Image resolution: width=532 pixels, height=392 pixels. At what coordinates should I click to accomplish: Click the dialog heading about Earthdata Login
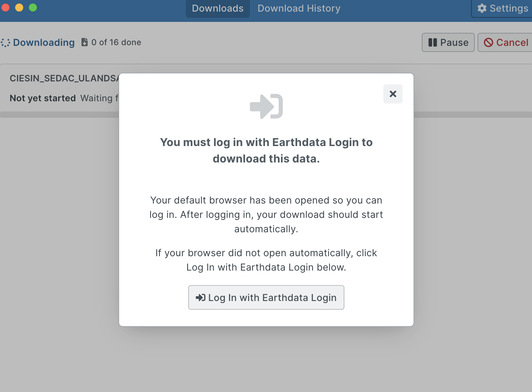[x=266, y=151]
